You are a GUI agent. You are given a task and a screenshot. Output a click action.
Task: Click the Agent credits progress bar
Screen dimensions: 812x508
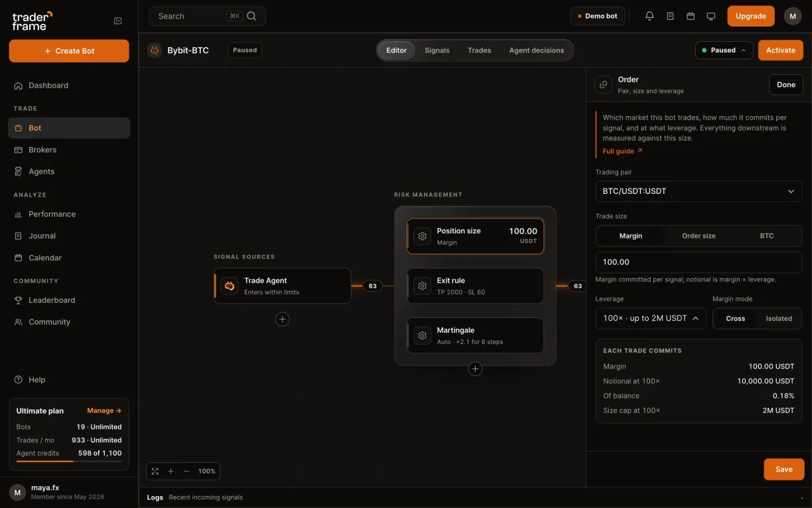[x=69, y=461]
